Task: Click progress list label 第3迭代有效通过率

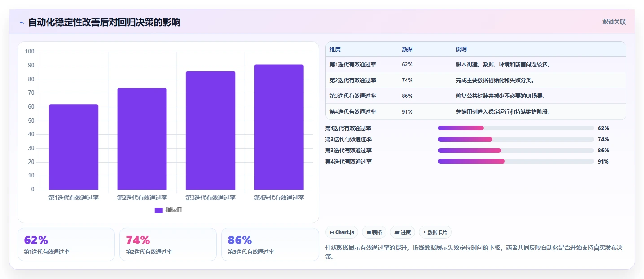Action: (348, 151)
